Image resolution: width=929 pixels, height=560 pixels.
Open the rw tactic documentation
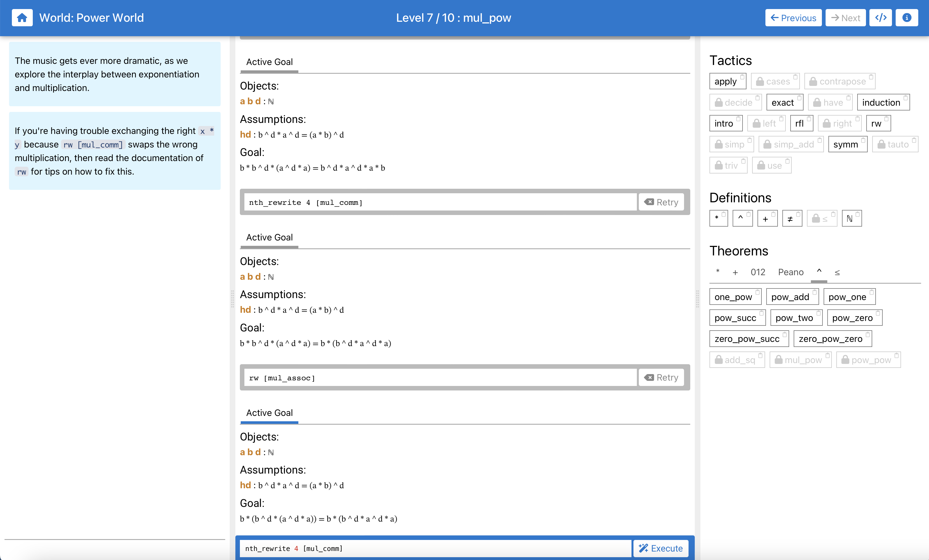click(x=878, y=123)
